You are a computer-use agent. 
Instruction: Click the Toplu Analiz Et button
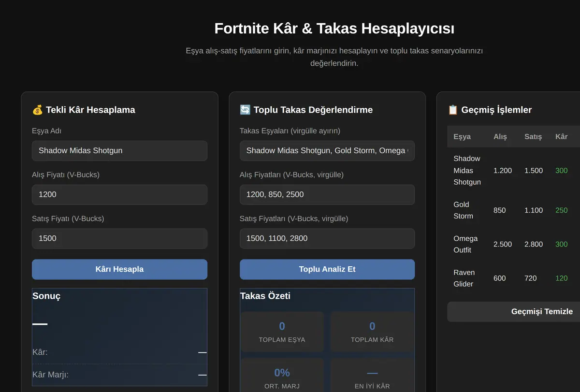(x=327, y=269)
